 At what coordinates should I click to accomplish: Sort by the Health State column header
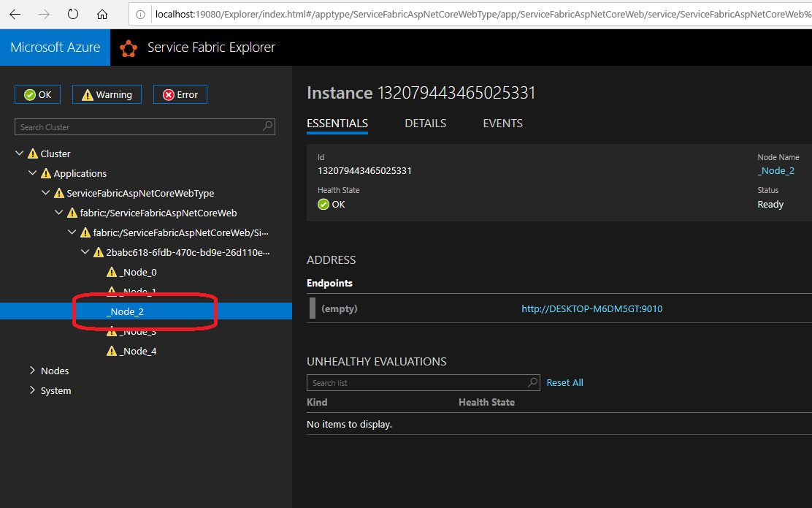(487, 402)
